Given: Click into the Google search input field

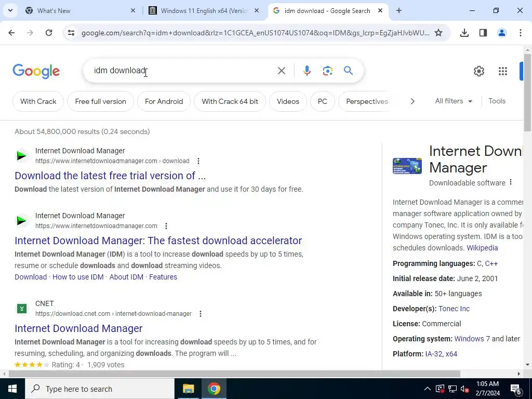Looking at the screenshot, I should pos(183,71).
